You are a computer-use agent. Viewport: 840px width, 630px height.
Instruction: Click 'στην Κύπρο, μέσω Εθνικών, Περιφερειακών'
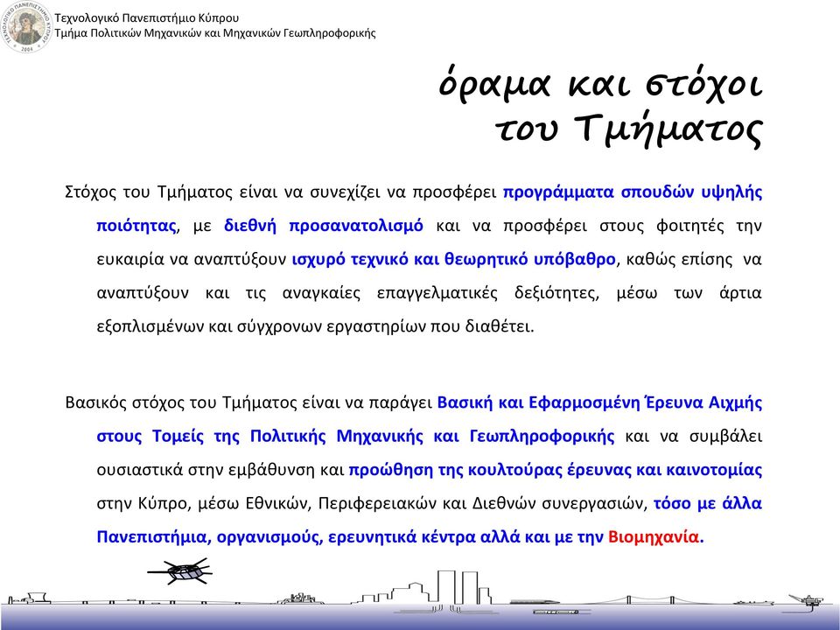point(268,504)
